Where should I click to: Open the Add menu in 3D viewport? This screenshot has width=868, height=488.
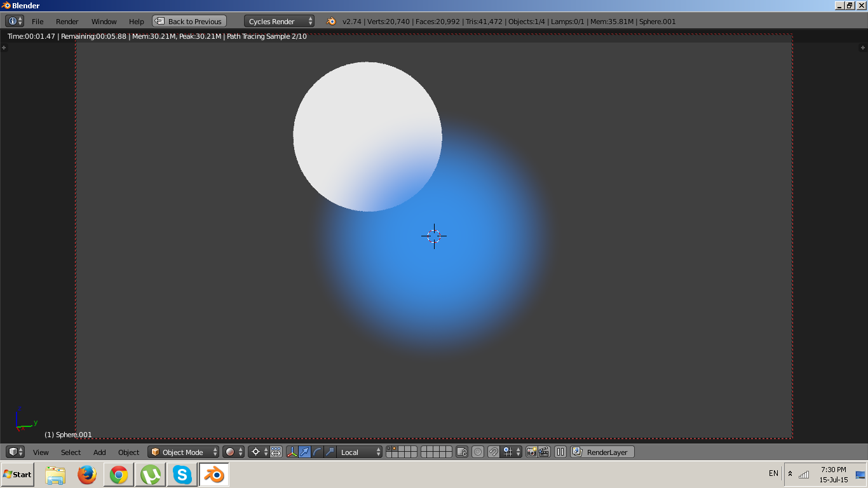click(100, 452)
